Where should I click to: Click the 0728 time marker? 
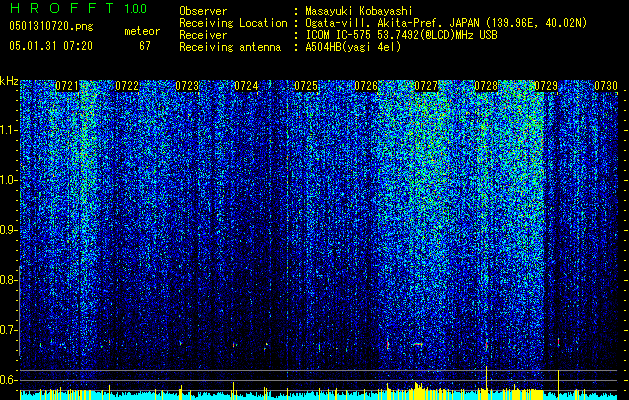(486, 86)
